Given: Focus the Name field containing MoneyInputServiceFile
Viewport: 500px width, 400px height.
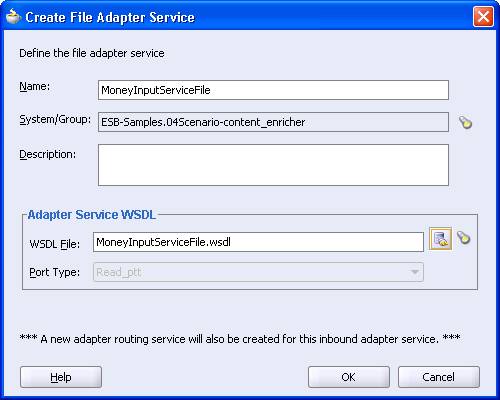Looking at the screenshot, I should pos(273,90).
